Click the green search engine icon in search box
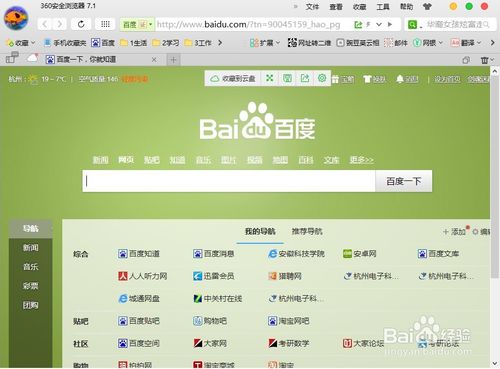This screenshot has height=369, width=500. (412, 25)
